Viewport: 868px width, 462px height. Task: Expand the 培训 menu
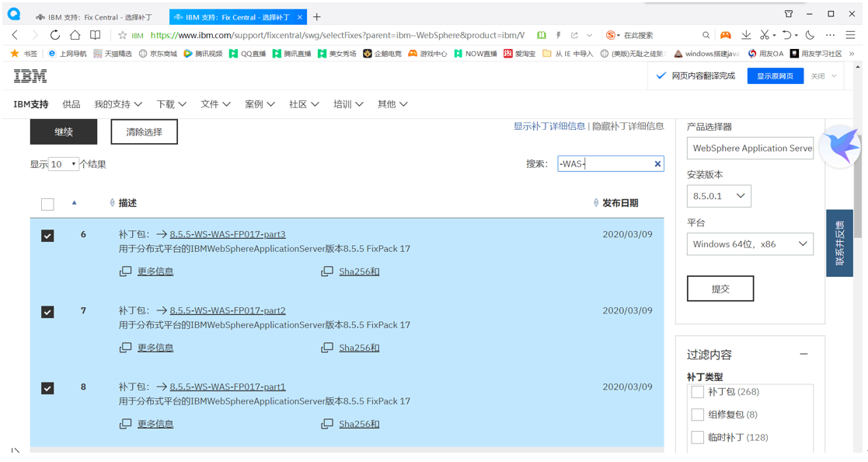pos(348,104)
